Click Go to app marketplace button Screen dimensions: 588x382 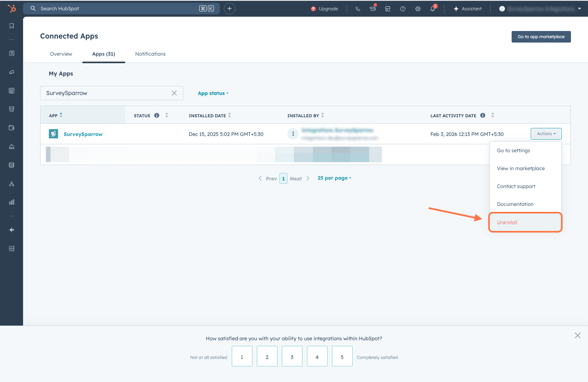coord(541,37)
